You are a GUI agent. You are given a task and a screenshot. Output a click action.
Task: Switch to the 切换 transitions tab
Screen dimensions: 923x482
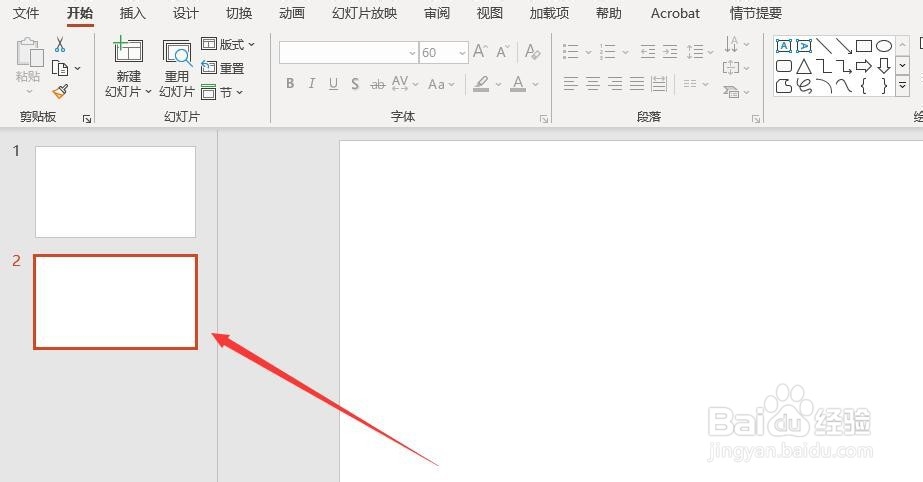tap(239, 13)
